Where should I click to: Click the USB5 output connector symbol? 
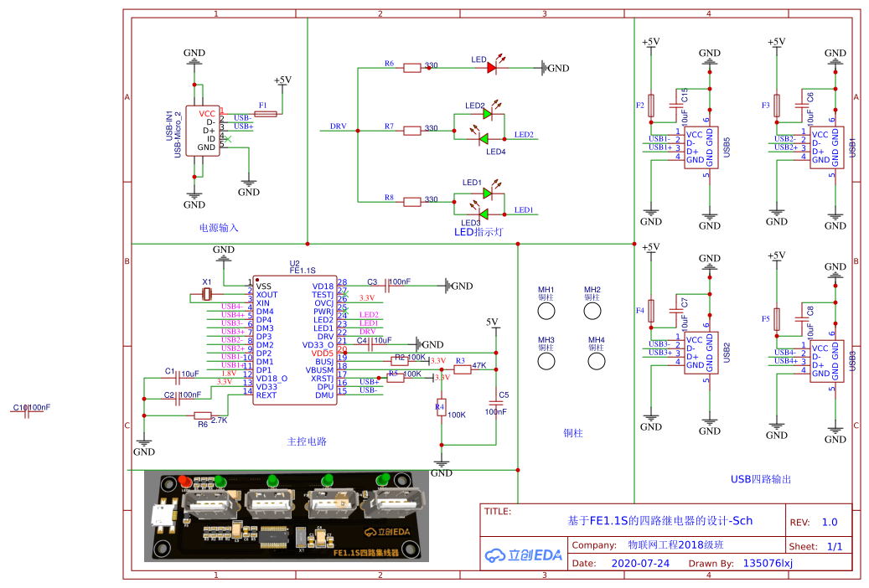coord(701,147)
